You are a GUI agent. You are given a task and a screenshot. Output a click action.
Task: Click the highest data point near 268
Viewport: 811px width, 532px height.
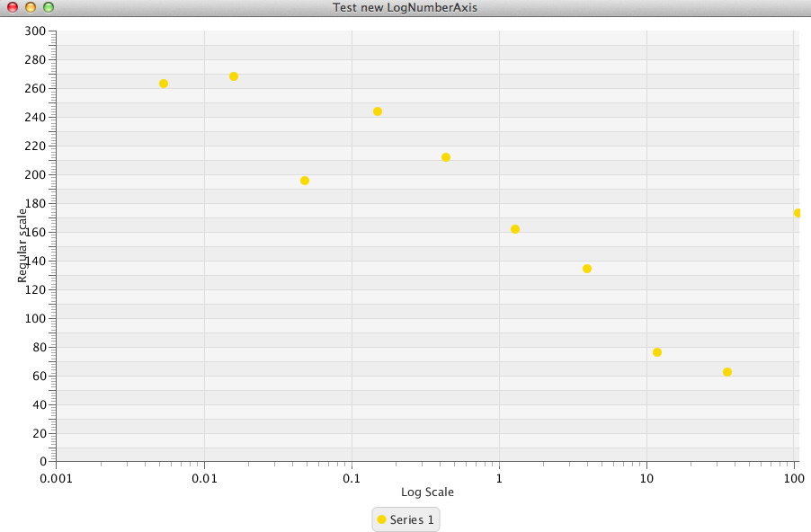234,76
